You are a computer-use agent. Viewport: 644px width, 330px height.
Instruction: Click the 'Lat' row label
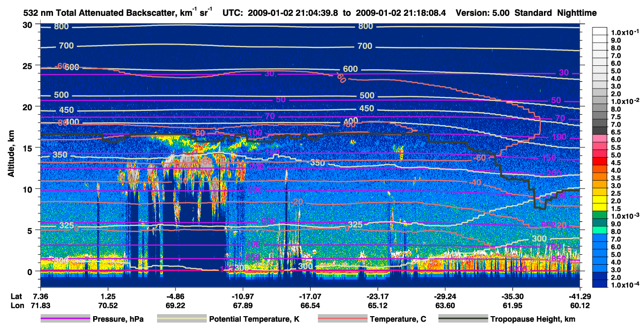pos(16,296)
